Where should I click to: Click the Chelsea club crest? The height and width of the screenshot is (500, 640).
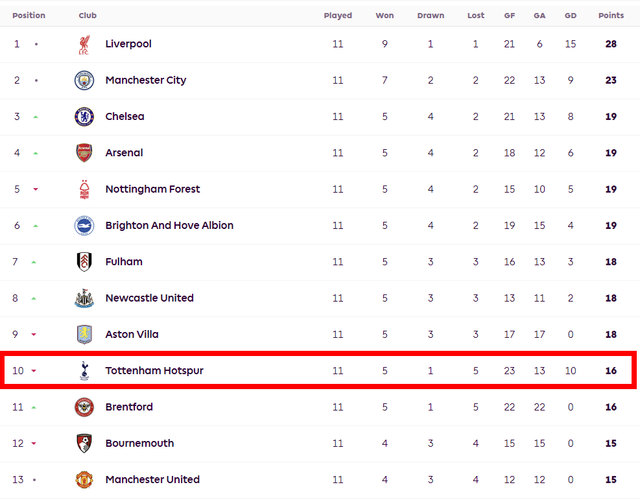pos(84,117)
